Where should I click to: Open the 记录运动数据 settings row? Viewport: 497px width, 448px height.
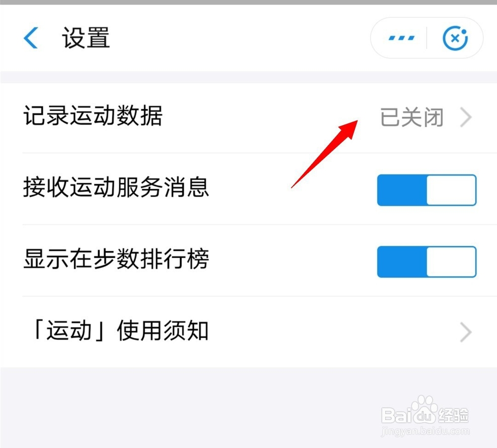248,118
